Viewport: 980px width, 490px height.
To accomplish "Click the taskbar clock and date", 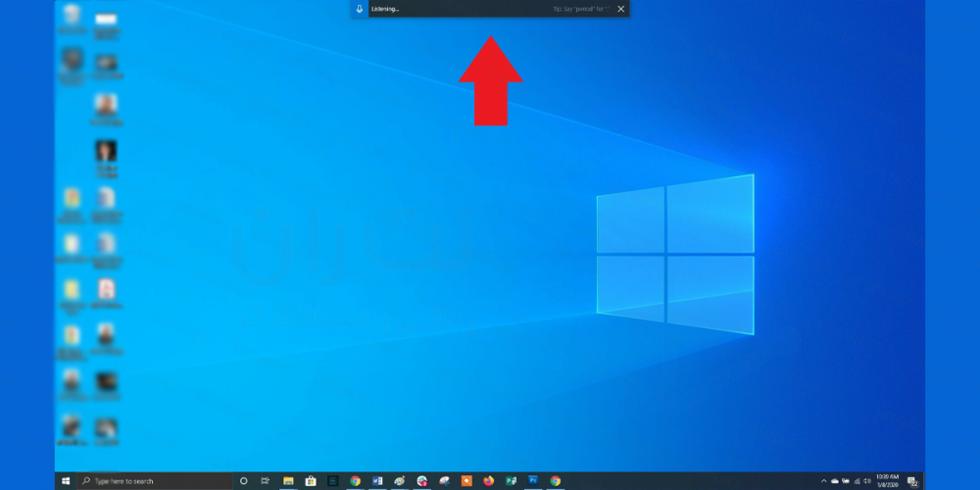I will 887,481.
